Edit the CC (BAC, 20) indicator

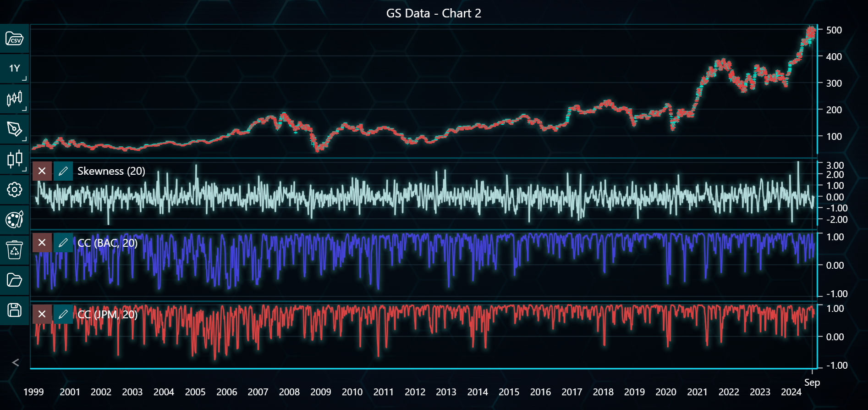pos(63,243)
